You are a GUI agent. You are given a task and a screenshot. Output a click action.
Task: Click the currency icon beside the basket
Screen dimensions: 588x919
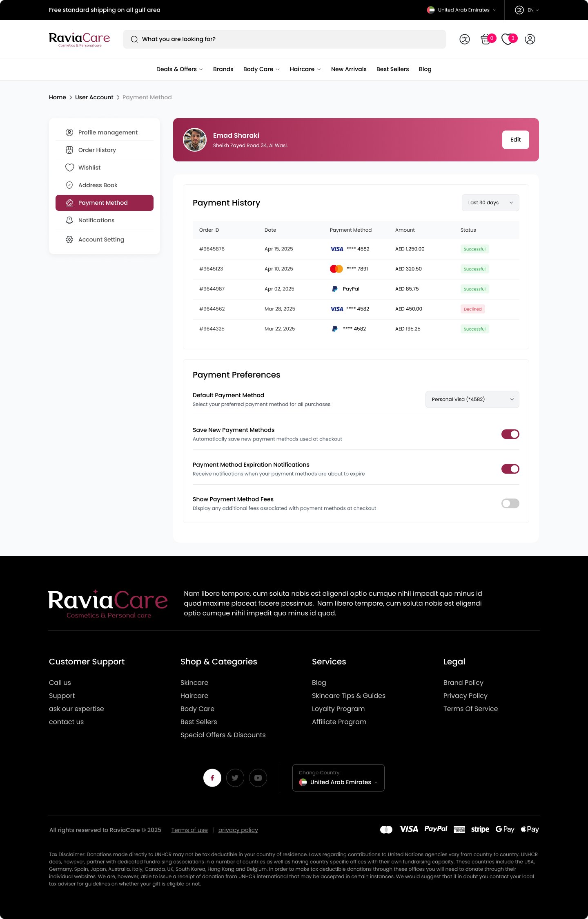(465, 39)
